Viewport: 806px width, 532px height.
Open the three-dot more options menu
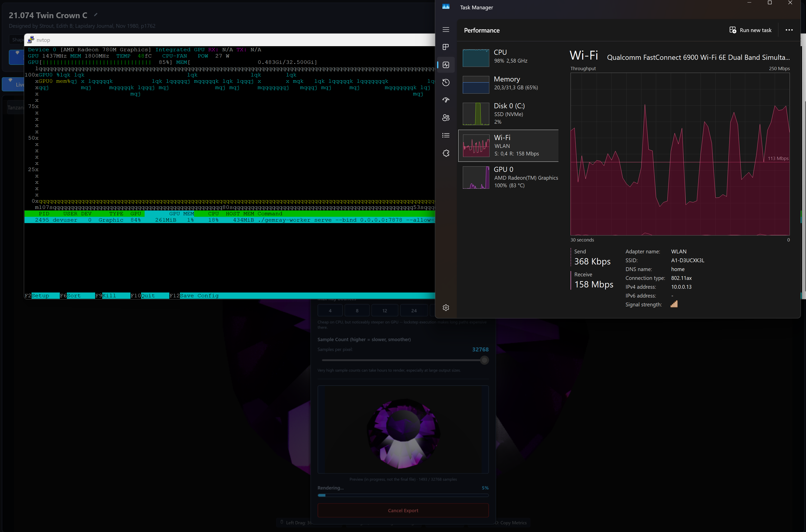(789, 30)
